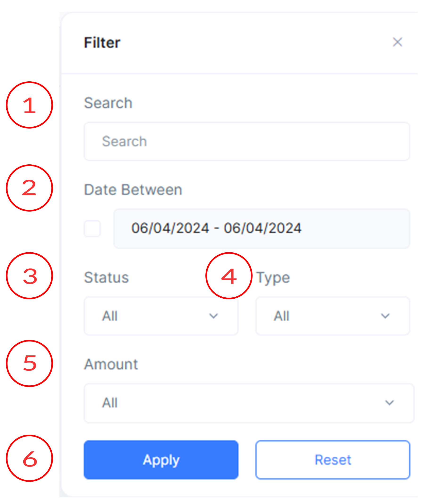Click the red circled number 3 marker
The image size is (433, 504).
pos(29,276)
